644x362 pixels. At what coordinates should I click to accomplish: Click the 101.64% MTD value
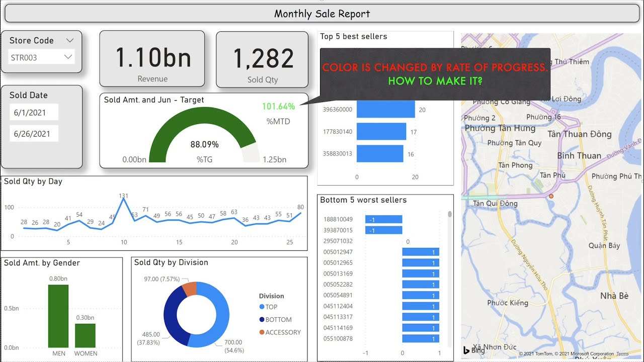[278, 107]
